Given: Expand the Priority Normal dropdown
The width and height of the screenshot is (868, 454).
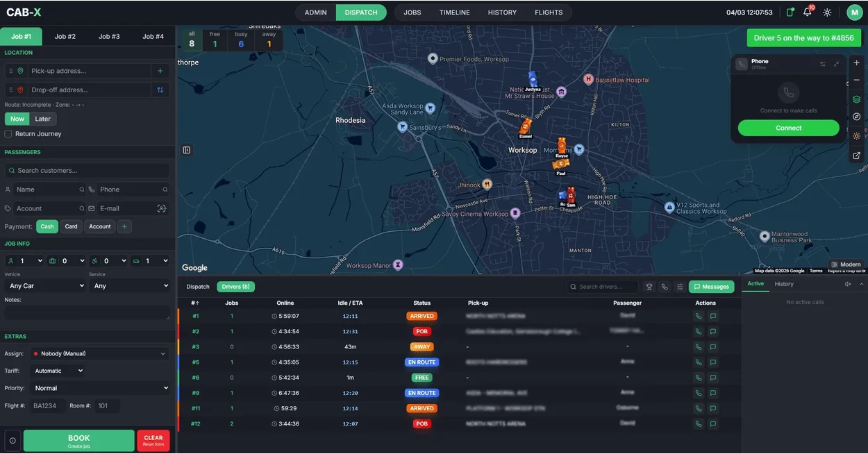Looking at the screenshot, I should (x=101, y=388).
